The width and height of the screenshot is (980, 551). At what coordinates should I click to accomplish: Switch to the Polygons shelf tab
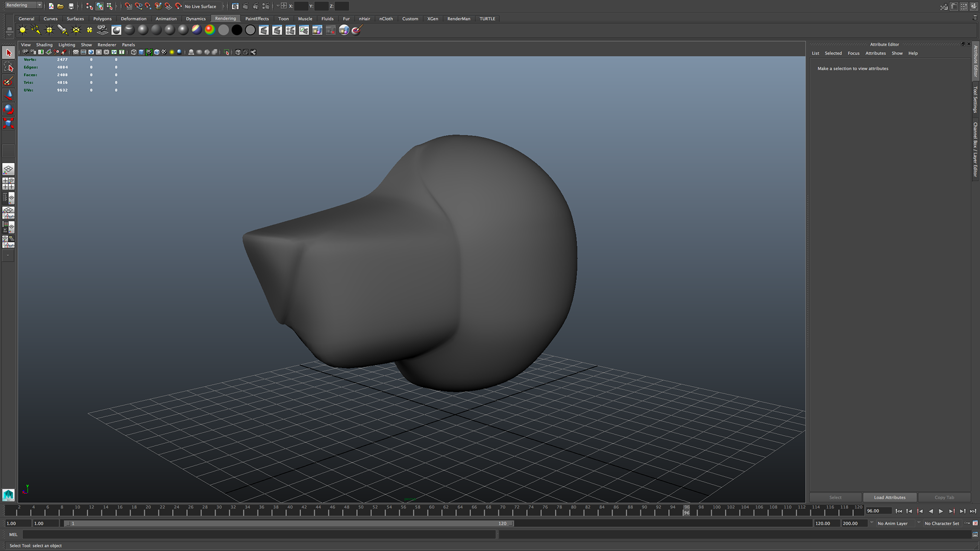coord(102,19)
